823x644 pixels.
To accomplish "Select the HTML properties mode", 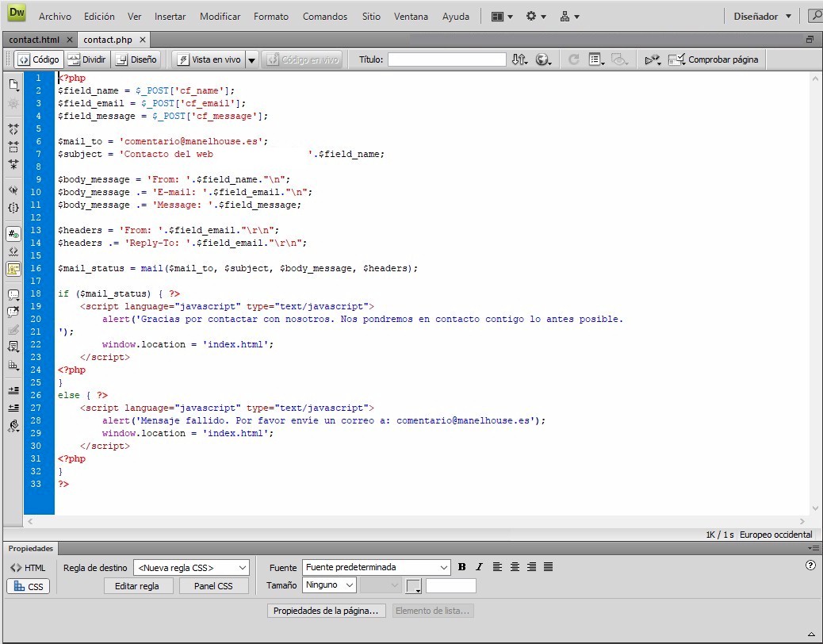I will (29, 567).
